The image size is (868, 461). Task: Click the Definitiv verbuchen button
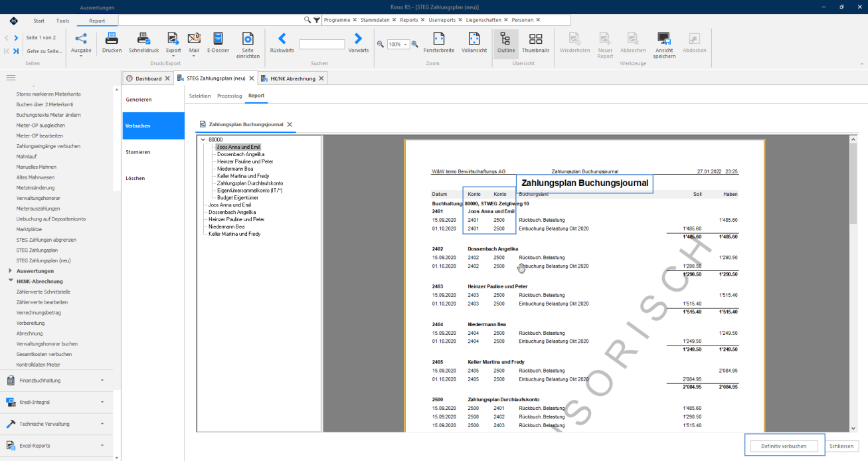tap(784, 446)
